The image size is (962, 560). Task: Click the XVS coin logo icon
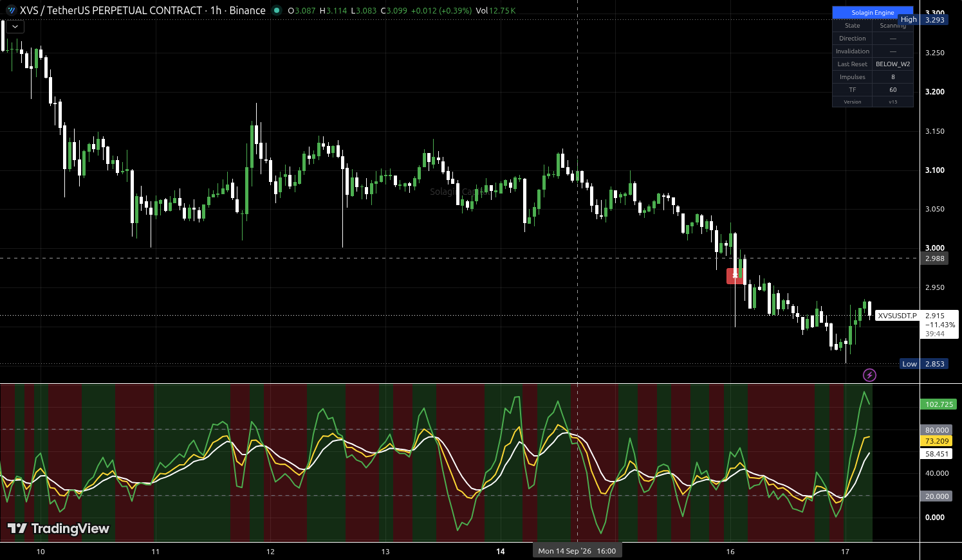tap(11, 10)
